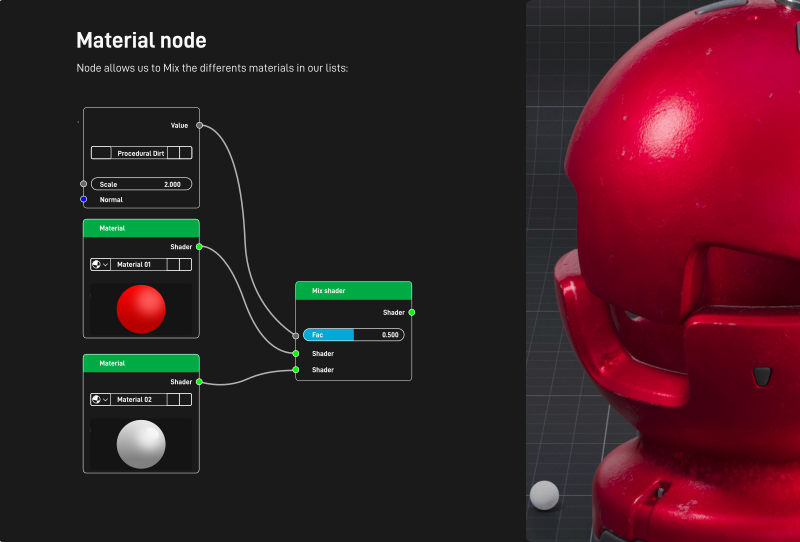The height and width of the screenshot is (542, 800).
Task: Click empty box left of Procedural Dirt name
Action: [101, 153]
